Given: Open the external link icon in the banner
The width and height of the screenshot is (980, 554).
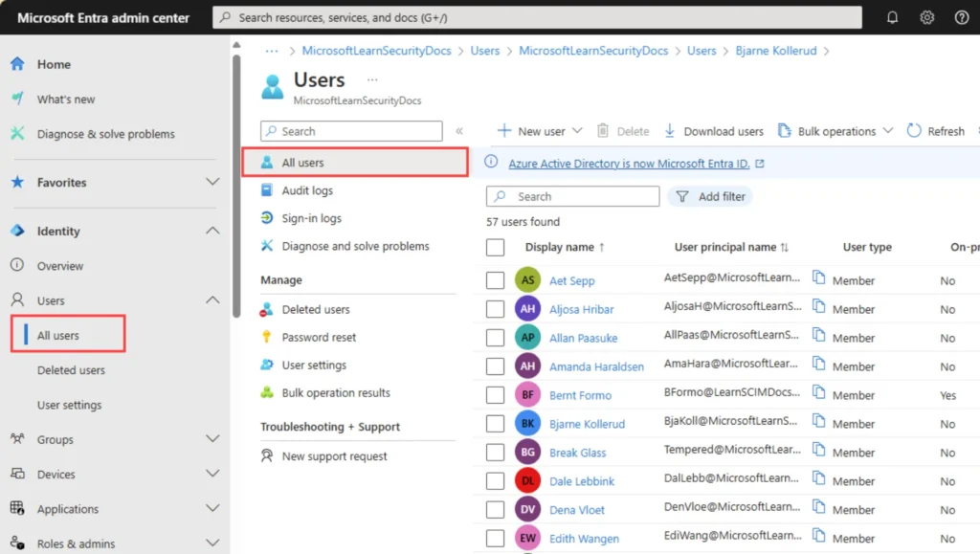Looking at the screenshot, I should tap(759, 164).
